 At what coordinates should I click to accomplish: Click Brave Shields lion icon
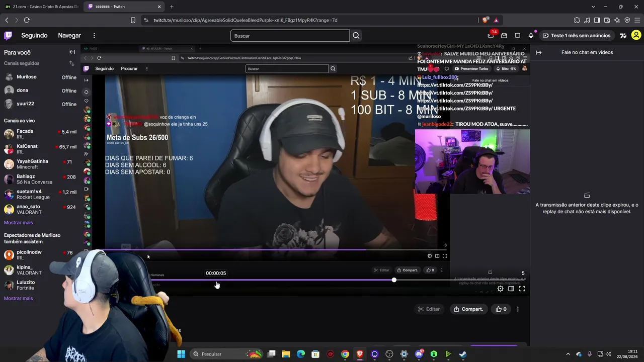pos(485,20)
